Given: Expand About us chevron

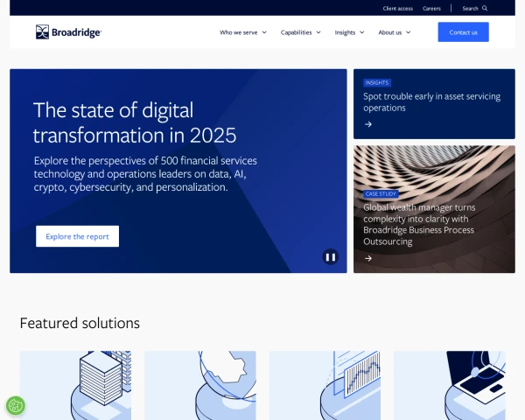Looking at the screenshot, I should tap(408, 32).
